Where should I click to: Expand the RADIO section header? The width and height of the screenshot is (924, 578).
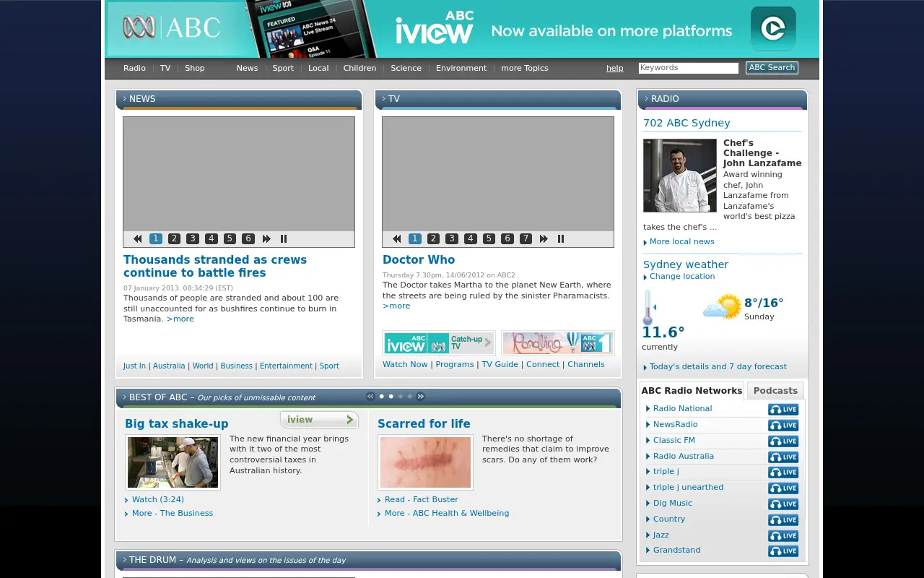pyautogui.click(x=723, y=99)
